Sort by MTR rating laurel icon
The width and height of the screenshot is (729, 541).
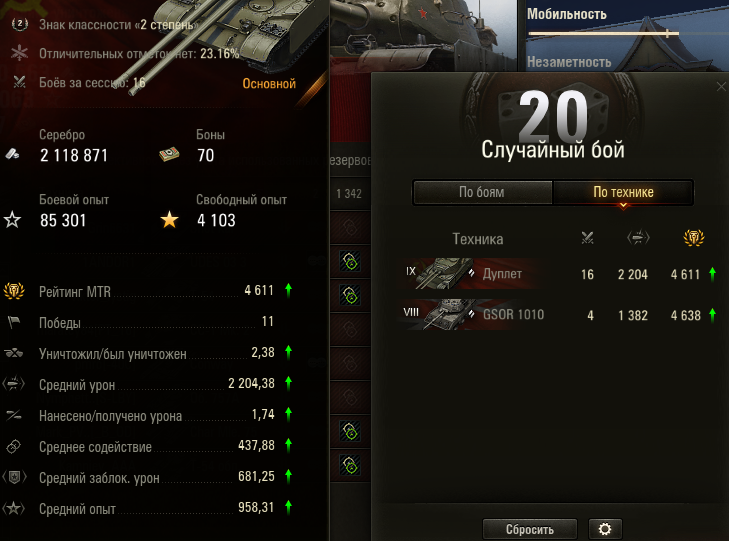(694, 238)
